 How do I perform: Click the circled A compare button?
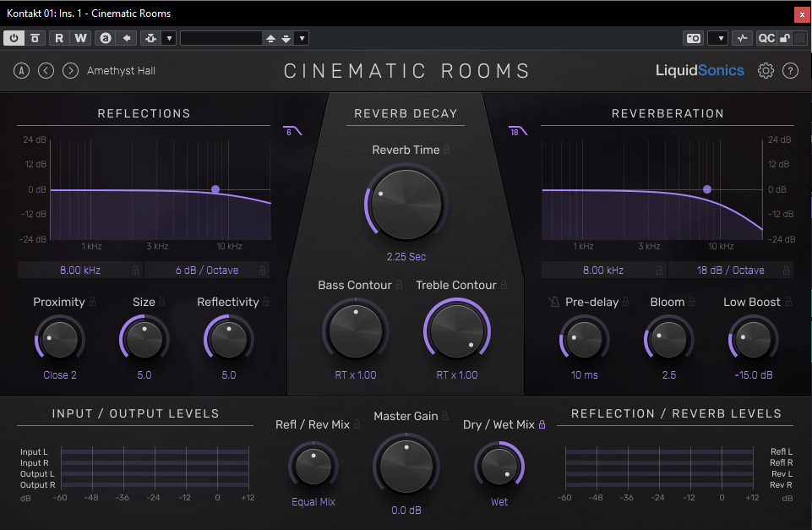[21, 70]
